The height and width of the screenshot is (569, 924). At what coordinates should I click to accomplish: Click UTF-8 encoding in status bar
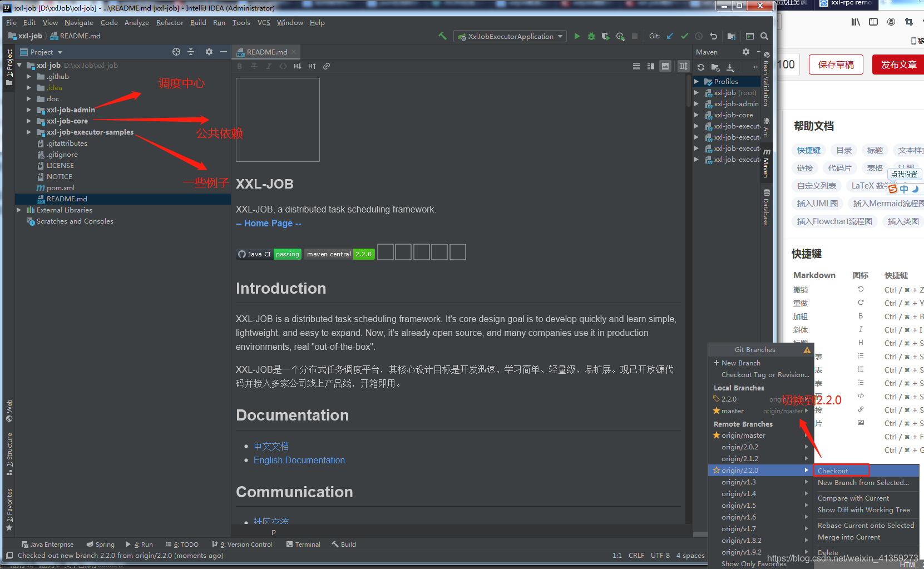660,556
